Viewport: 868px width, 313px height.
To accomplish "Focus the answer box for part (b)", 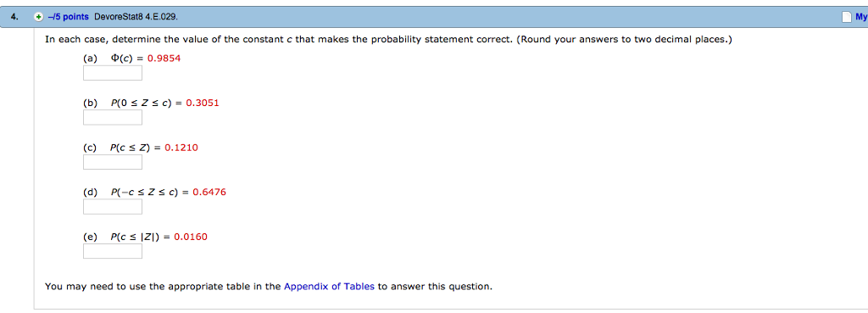I will tap(113, 117).
